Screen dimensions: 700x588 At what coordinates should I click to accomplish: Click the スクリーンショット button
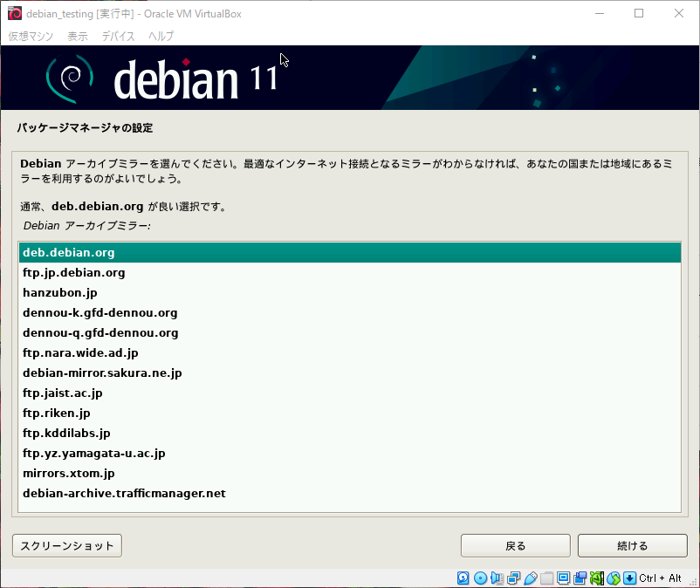click(67, 545)
